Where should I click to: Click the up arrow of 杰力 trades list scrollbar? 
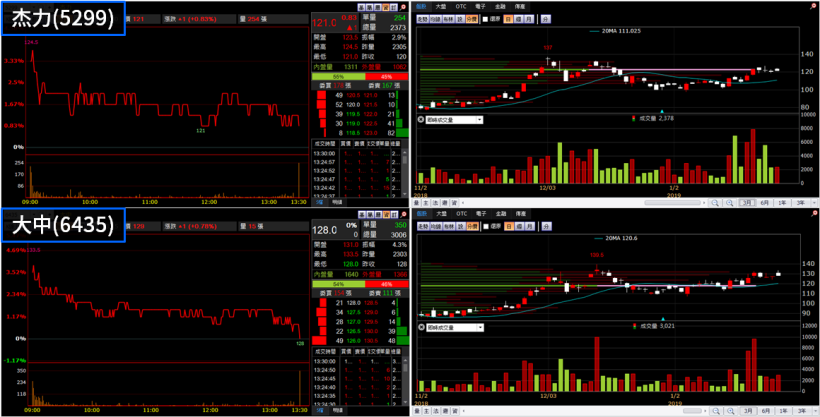[x=405, y=152]
